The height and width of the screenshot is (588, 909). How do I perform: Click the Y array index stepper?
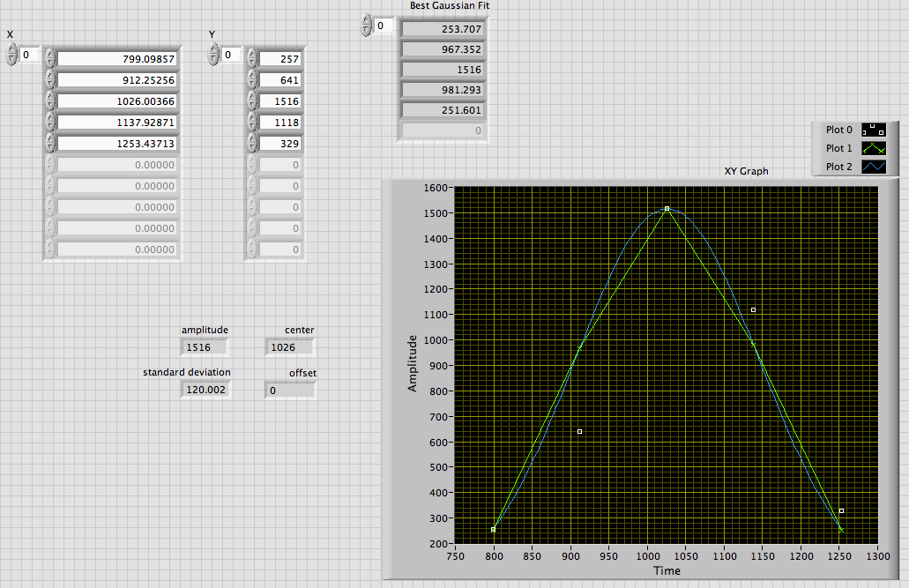pyautogui.click(x=214, y=54)
